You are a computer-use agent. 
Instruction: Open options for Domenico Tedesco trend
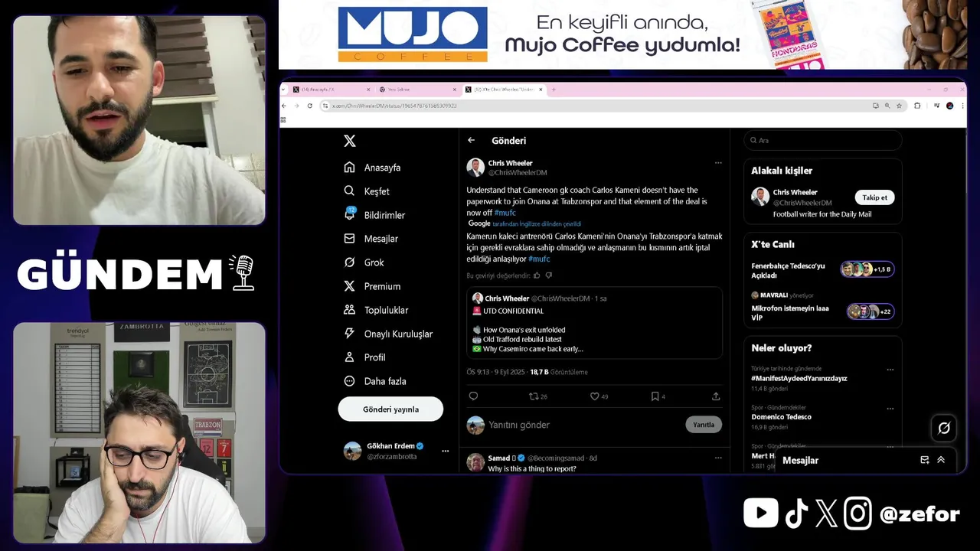coord(890,408)
